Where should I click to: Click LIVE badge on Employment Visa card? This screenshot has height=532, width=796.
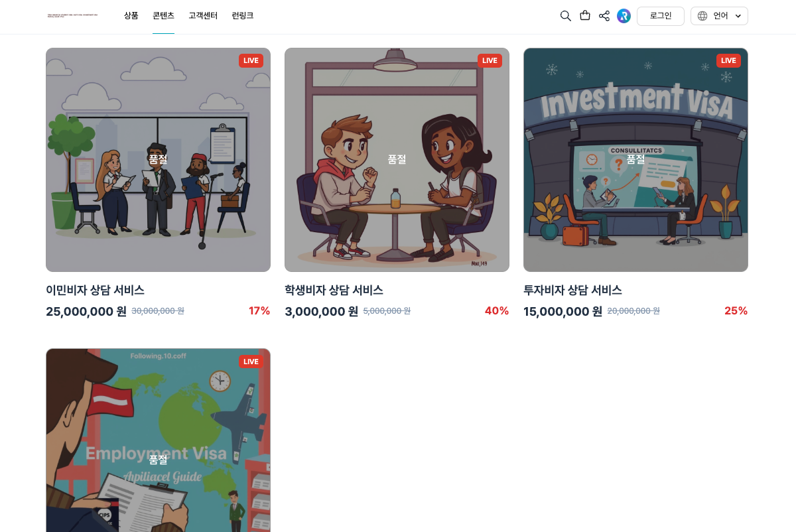tap(251, 362)
